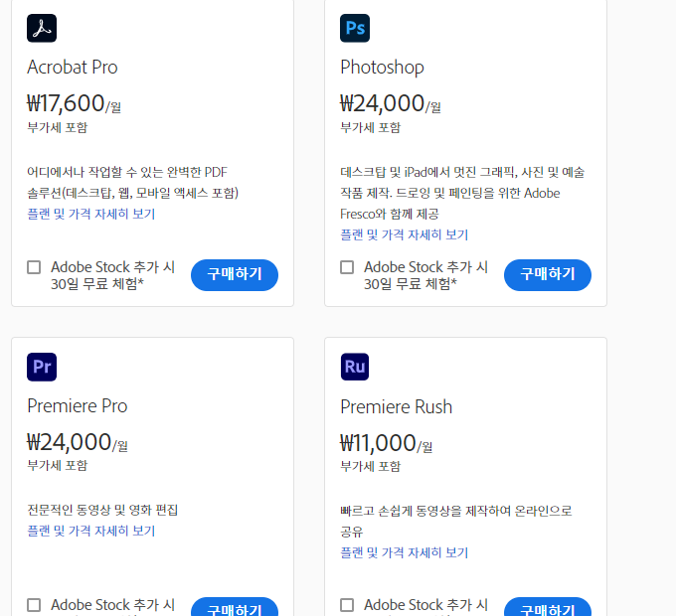Open 플랜 및 가격 자세히 보기 under Premiere Rush

[x=404, y=552]
